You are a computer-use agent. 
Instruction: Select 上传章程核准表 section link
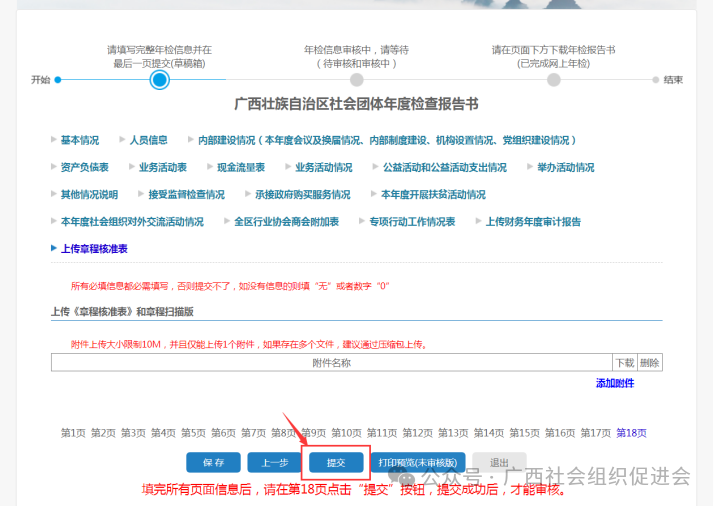94,248
